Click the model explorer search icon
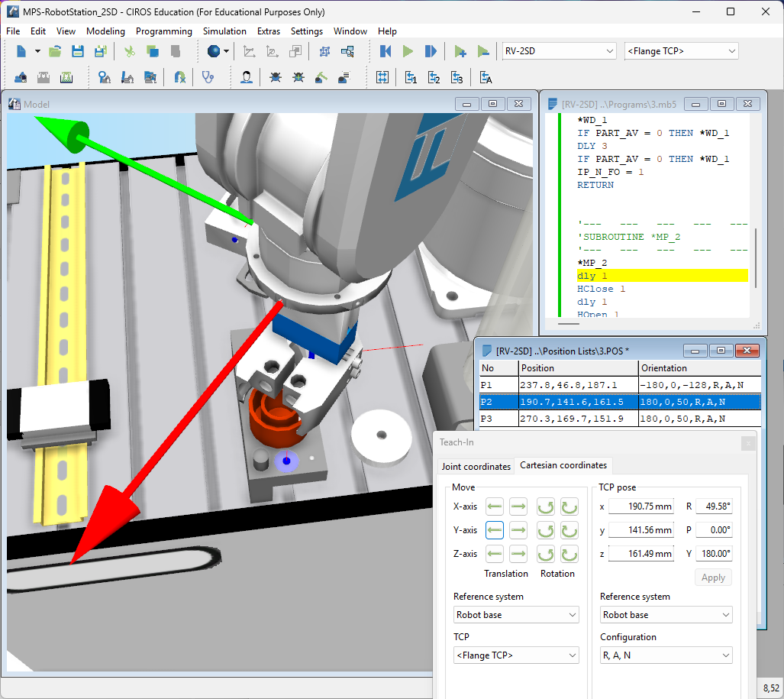Screen dimensions: 784x699 pos(347,51)
